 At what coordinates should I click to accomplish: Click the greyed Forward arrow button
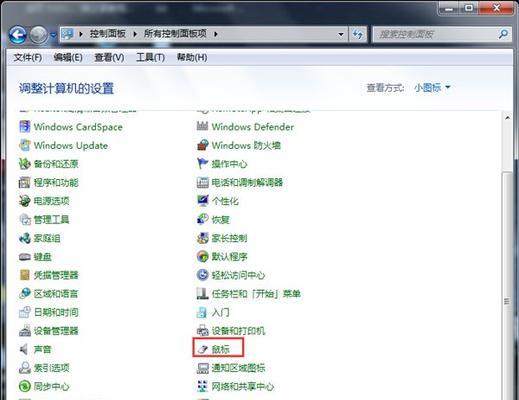(x=39, y=35)
